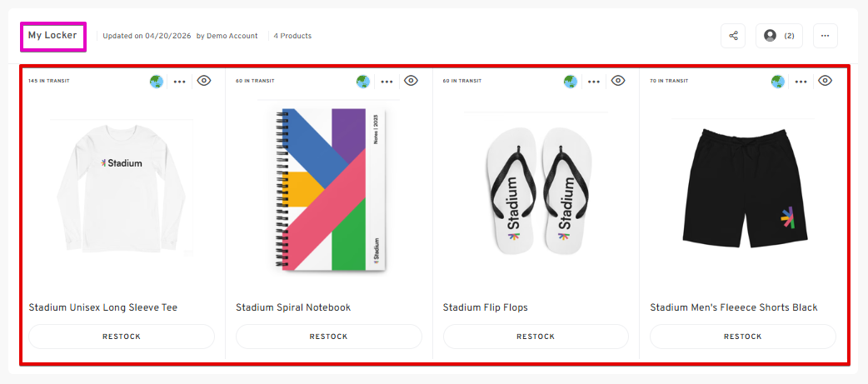The image size is (868, 384).
Task: Click the share icon in locker header
Action: tap(733, 36)
